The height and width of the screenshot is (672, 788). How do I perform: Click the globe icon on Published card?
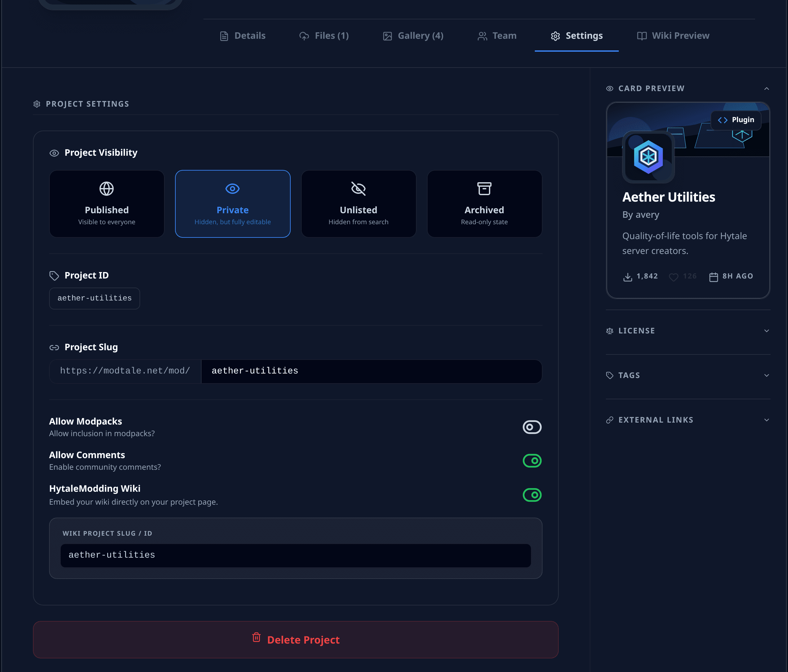107,189
